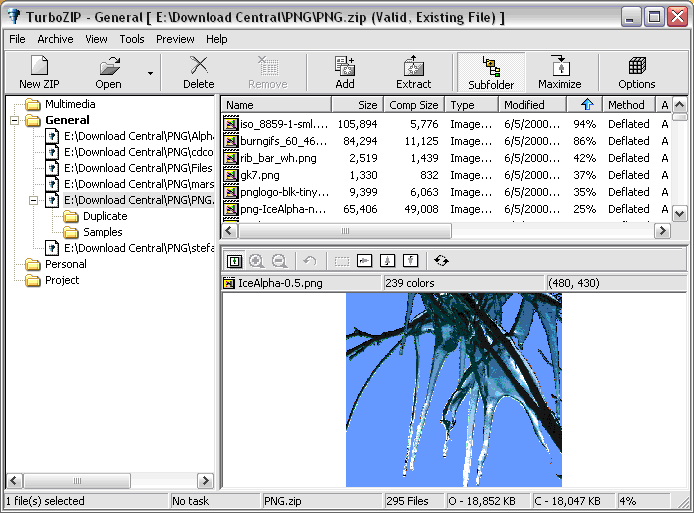
Task: Select the General folder in tree
Action: coord(67,120)
